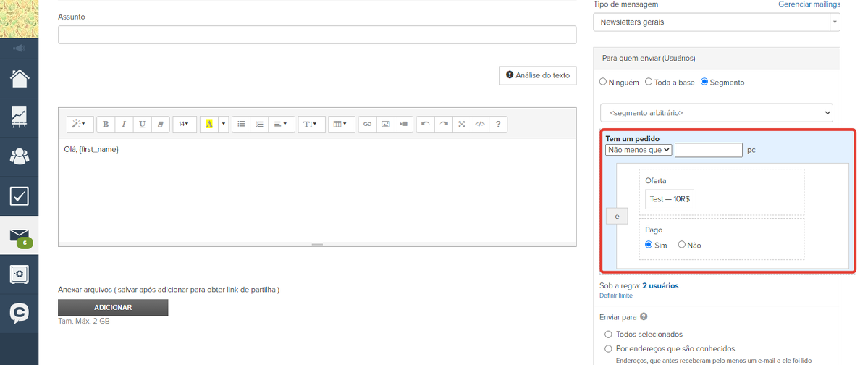This screenshot has width=868, height=365.
Task: Open the Gerenciar mailings link
Action: point(809,4)
